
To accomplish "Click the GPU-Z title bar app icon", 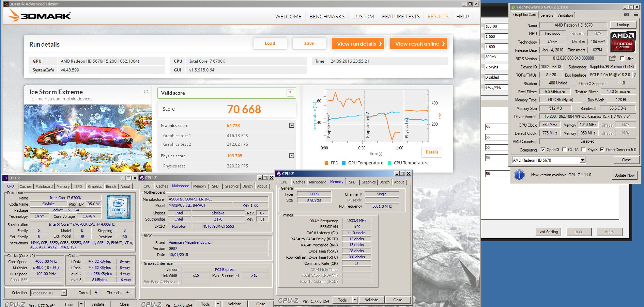I will pos(513,7).
